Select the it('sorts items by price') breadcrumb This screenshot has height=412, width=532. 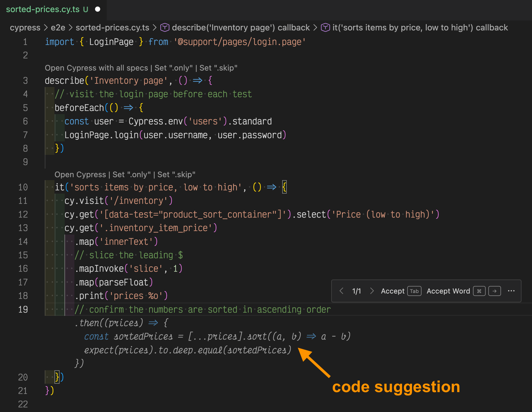420,27
